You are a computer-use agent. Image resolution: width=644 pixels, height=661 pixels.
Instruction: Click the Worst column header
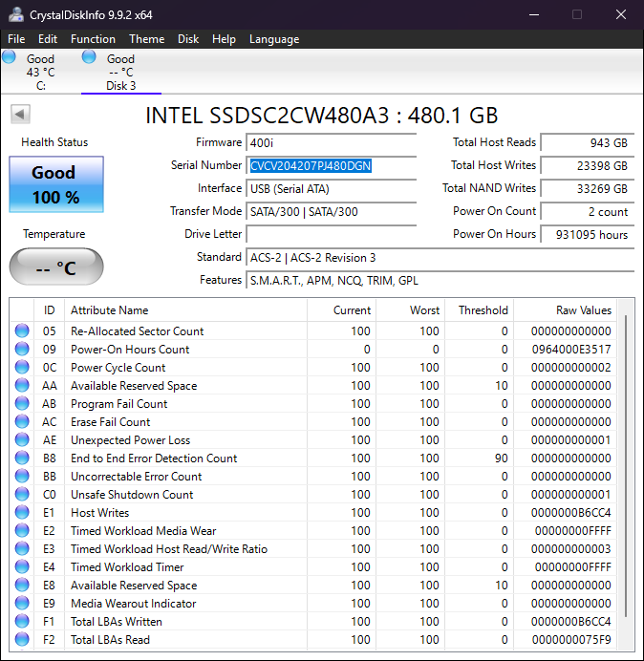click(x=410, y=310)
